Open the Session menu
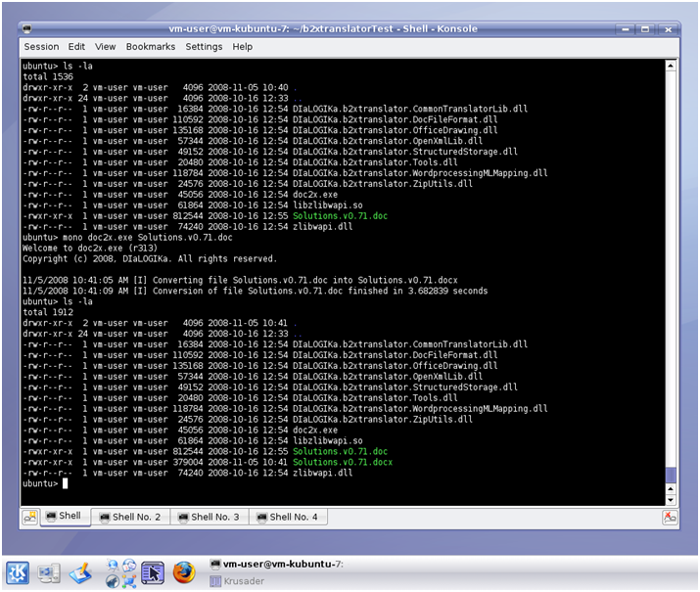This screenshot has height=592, width=700. pyautogui.click(x=41, y=46)
